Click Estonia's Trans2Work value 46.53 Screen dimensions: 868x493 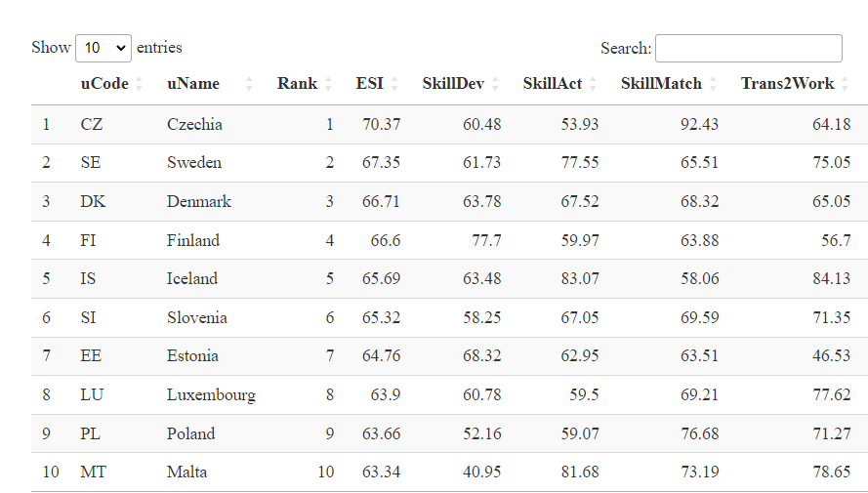(x=832, y=355)
